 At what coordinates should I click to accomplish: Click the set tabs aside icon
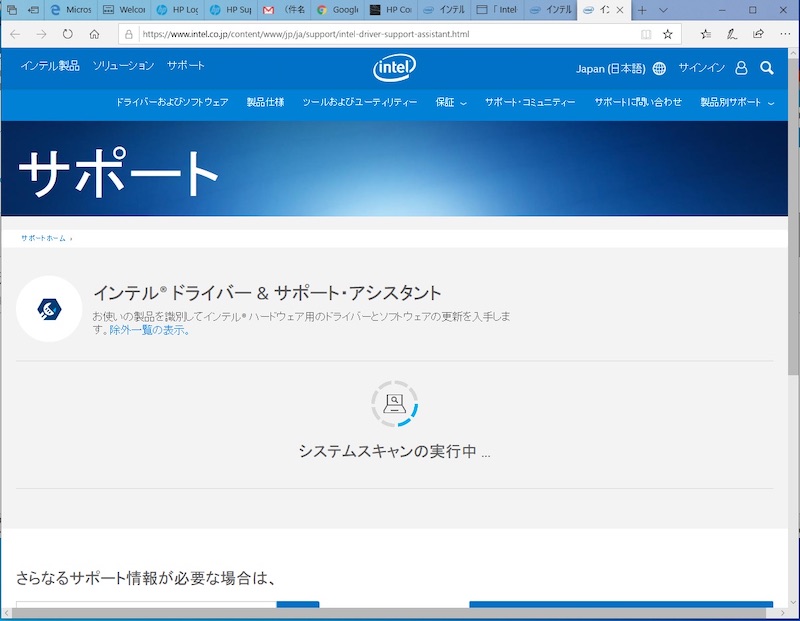click(x=34, y=10)
